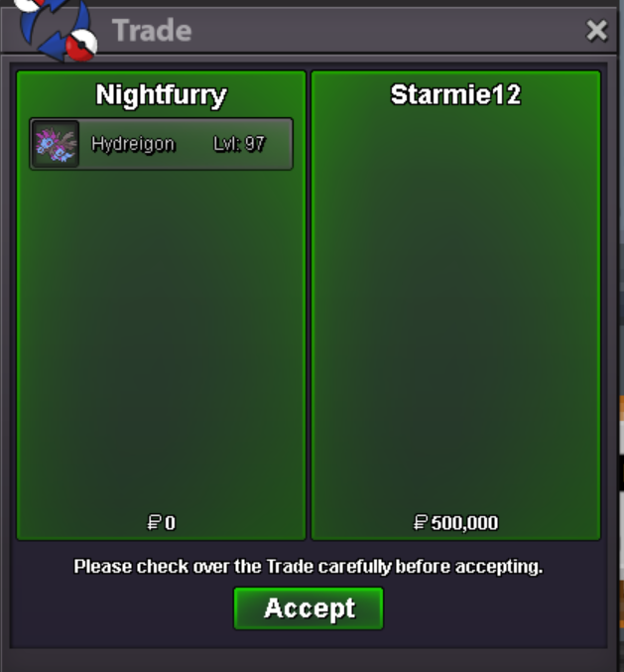Select the Hydreigon name in the offer row
Screen dimensions: 624x672
pos(133,144)
